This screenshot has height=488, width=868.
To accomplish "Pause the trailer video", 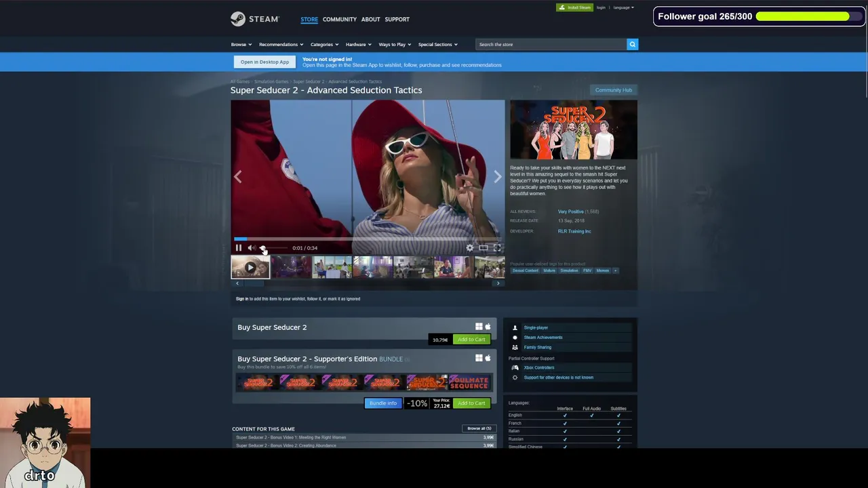I will coord(239,248).
